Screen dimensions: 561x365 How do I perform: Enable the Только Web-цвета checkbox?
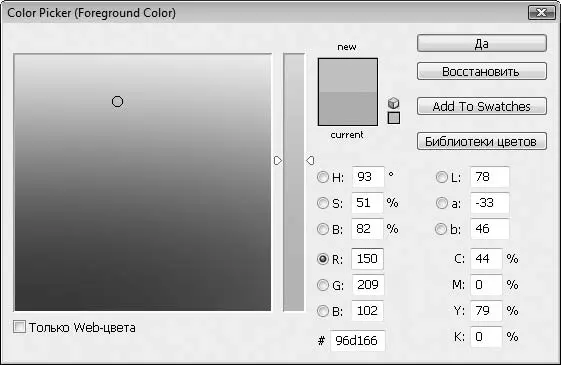(19, 327)
